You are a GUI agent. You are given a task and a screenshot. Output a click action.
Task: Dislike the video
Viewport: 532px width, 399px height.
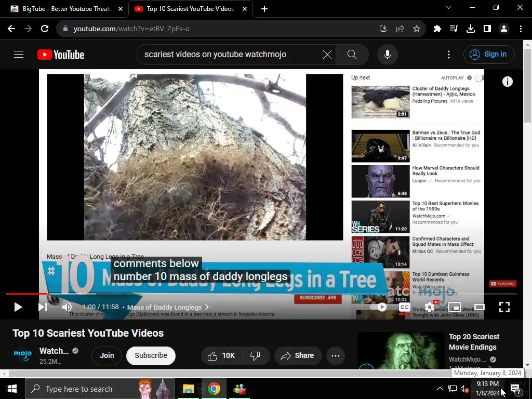pos(256,355)
